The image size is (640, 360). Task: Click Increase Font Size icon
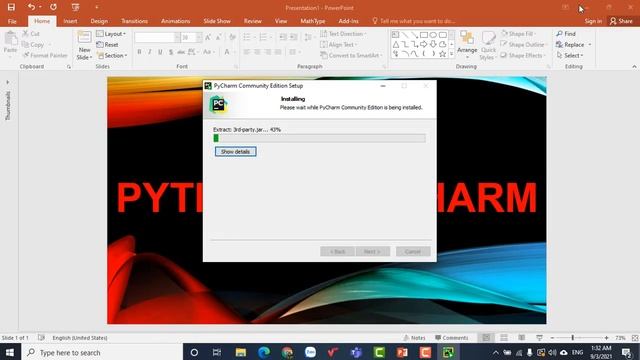coord(208,38)
